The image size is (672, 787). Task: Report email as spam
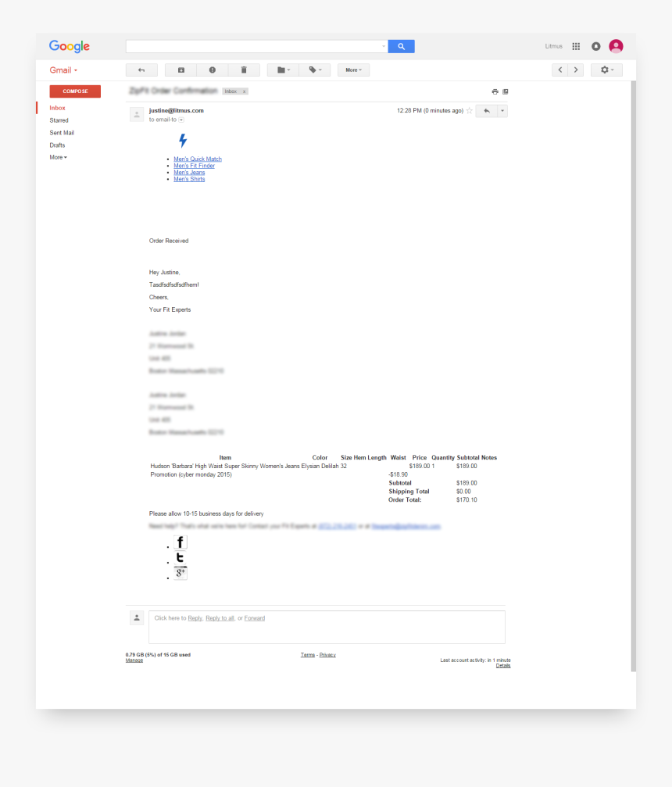(213, 70)
